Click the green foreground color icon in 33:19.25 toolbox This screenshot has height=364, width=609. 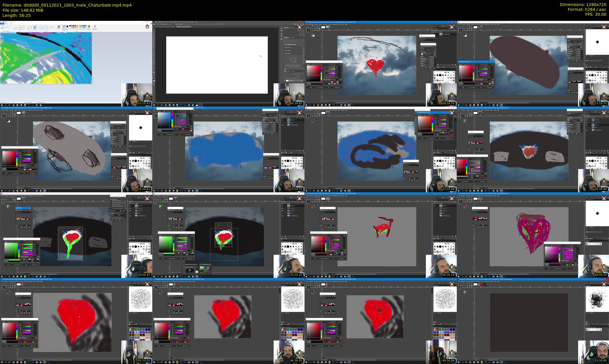tap(161, 206)
